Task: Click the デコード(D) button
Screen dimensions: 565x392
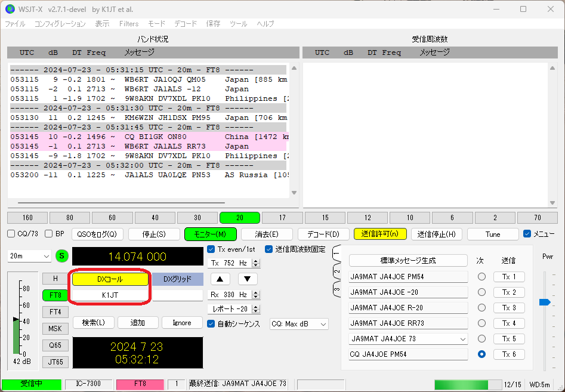Action: (x=323, y=234)
